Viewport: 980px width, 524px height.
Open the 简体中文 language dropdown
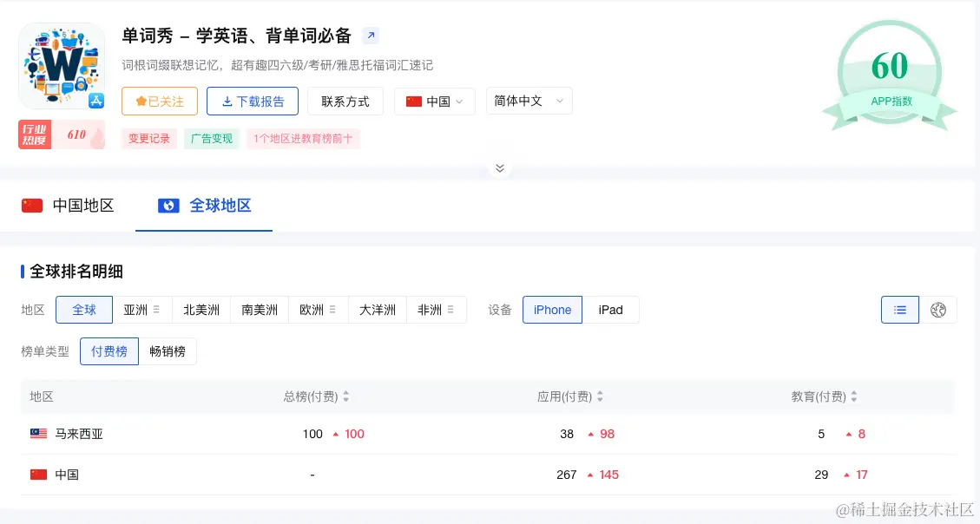pos(529,101)
